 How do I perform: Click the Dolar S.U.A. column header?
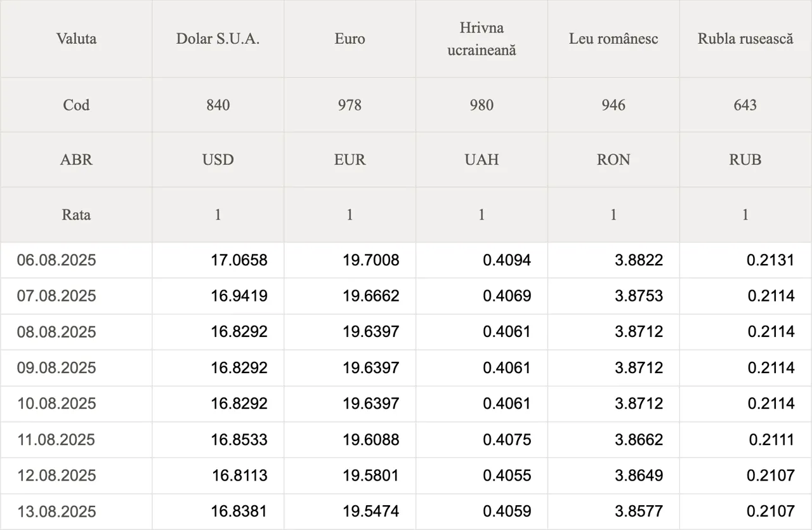(218, 39)
